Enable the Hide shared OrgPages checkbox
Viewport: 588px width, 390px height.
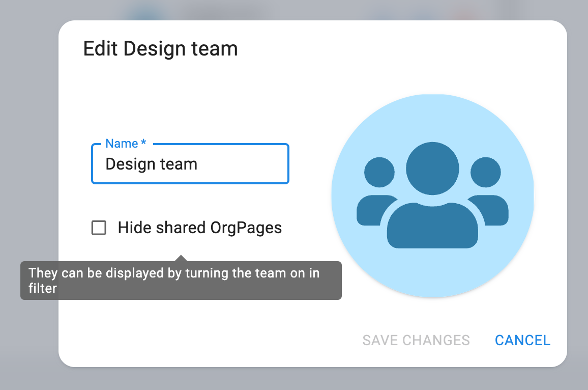click(x=99, y=228)
